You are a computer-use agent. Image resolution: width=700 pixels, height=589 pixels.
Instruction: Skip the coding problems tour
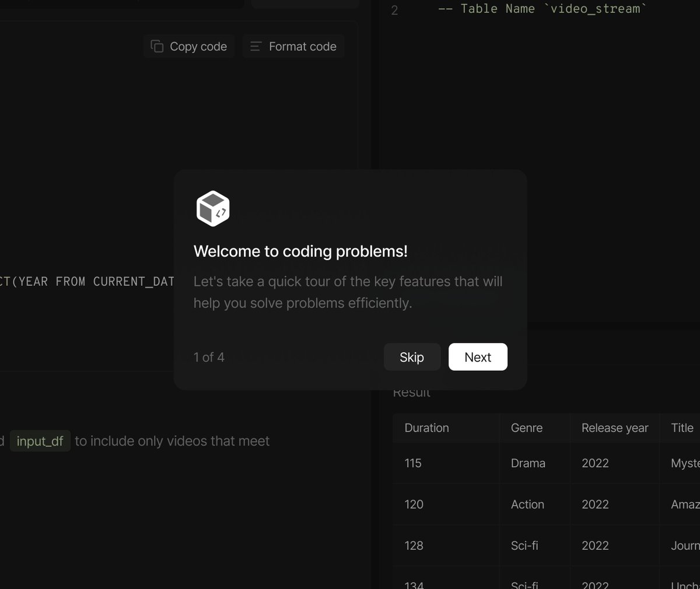(x=412, y=357)
